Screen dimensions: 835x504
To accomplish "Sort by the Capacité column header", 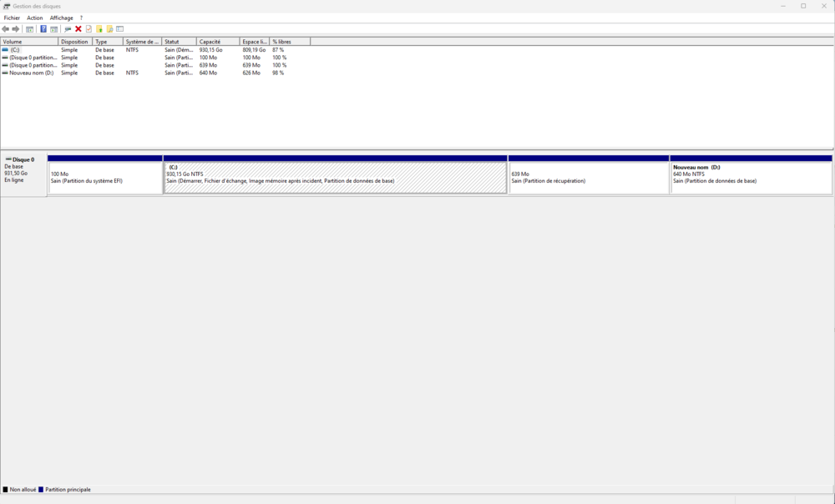I will [x=217, y=42].
